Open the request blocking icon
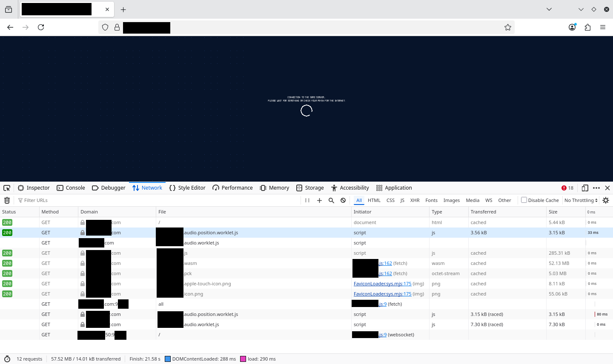This screenshot has height=364, width=613. tap(343, 200)
